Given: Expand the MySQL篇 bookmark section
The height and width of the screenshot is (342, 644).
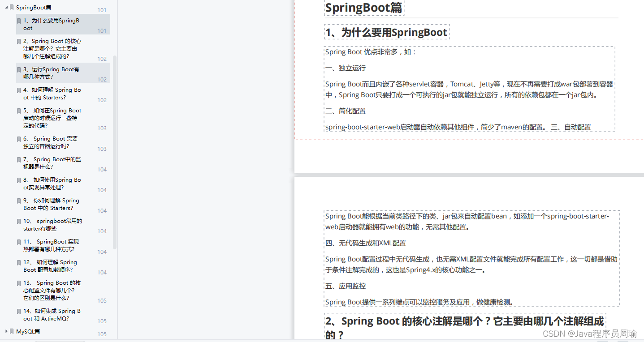Looking at the screenshot, I should pyautogui.click(x=6, y=331).
